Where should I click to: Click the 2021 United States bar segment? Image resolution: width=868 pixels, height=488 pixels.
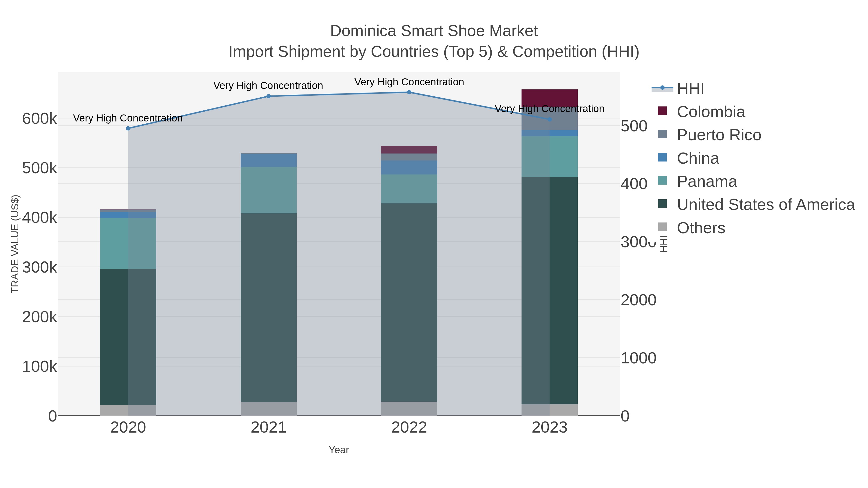pyautogui.click(x=269, y=308)
